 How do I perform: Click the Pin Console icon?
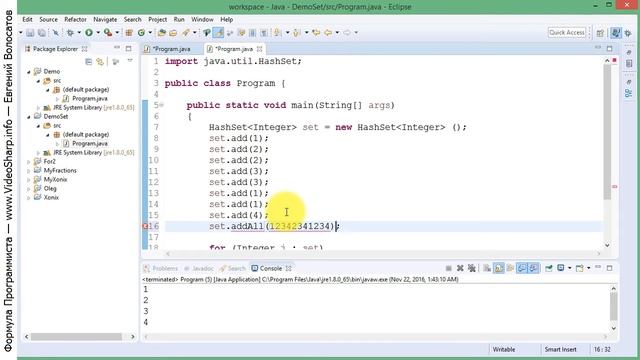(x=549, y=268)
